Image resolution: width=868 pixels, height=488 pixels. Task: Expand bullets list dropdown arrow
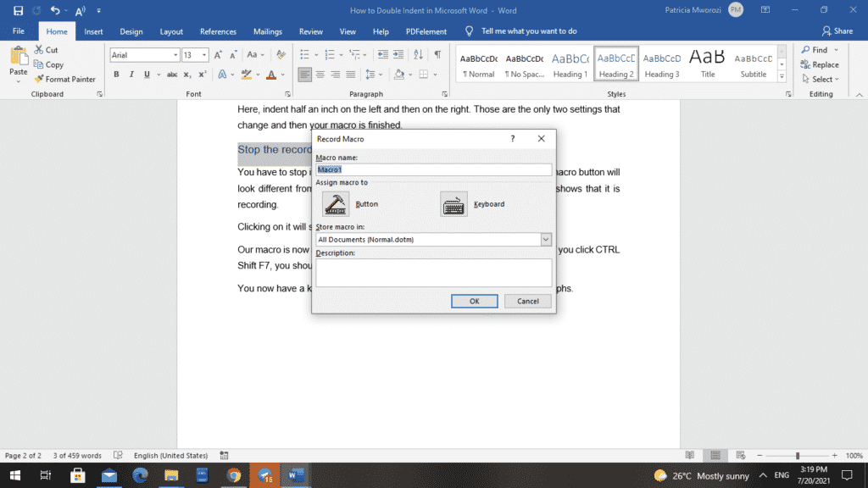pyautogui.click(x=316, y=55)
